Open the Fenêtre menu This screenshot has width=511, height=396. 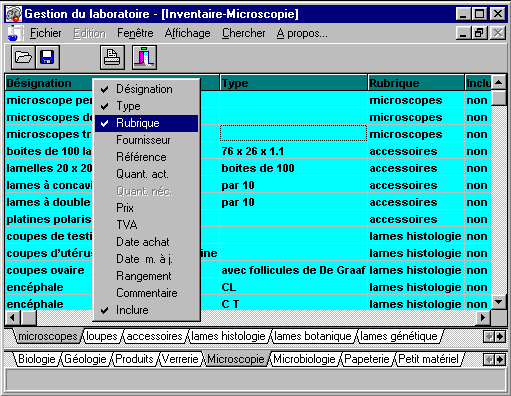coord(135,33)
